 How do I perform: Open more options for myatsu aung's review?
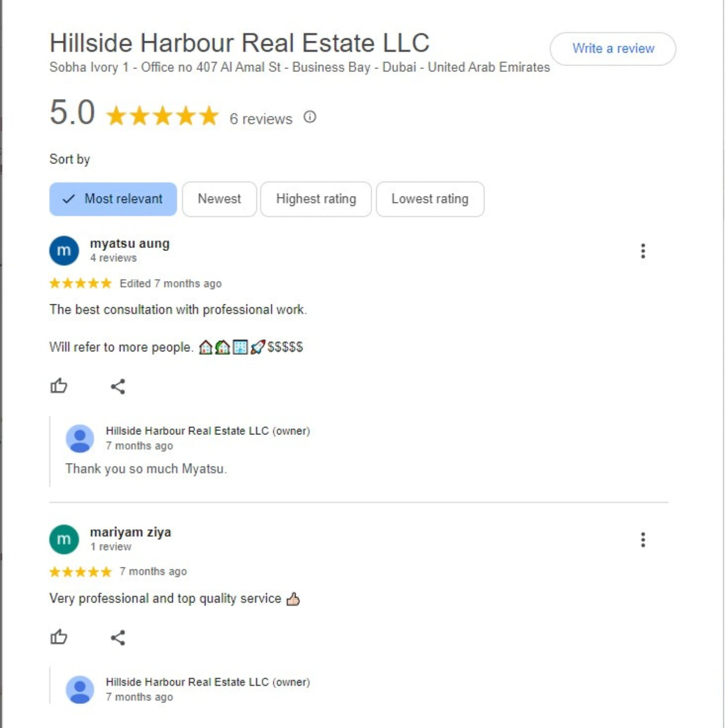tap(643, 251)
